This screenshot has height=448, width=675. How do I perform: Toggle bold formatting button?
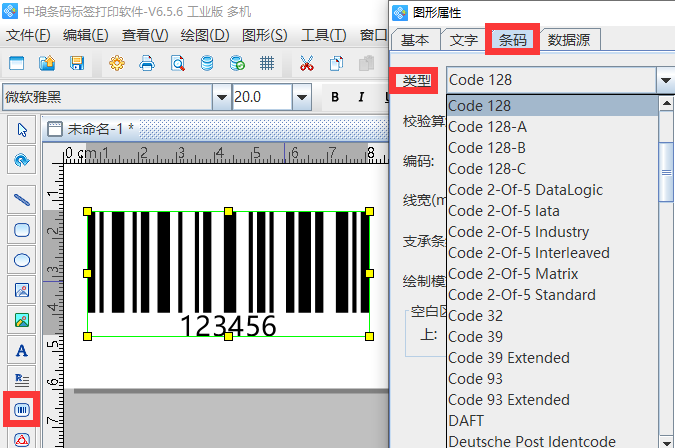pos(335,97)
